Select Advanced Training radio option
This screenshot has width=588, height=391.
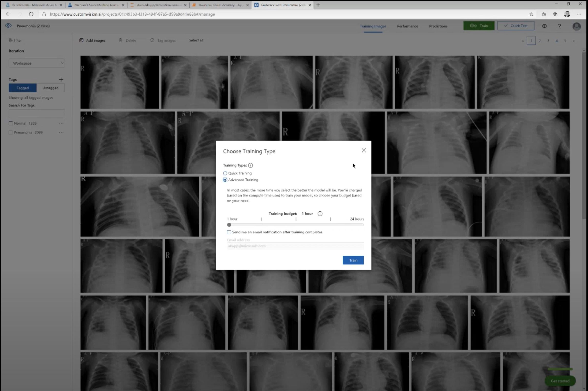coord(225,180)
